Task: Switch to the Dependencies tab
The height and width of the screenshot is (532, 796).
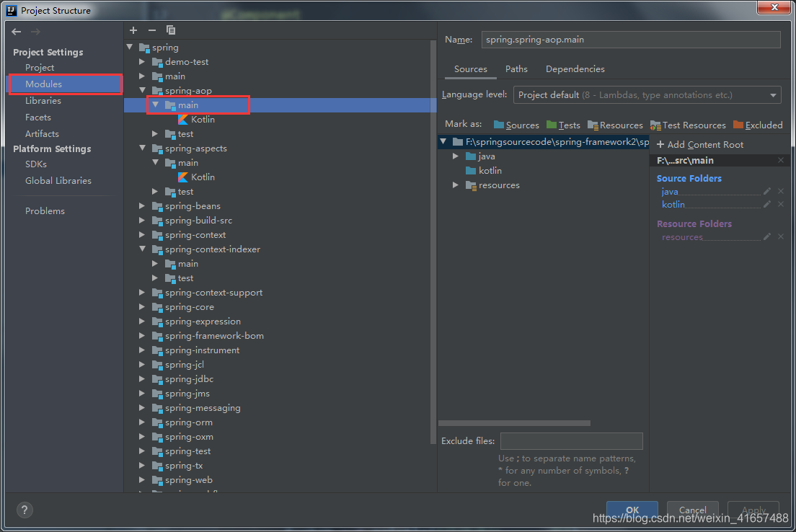Action: pos(575,69)
